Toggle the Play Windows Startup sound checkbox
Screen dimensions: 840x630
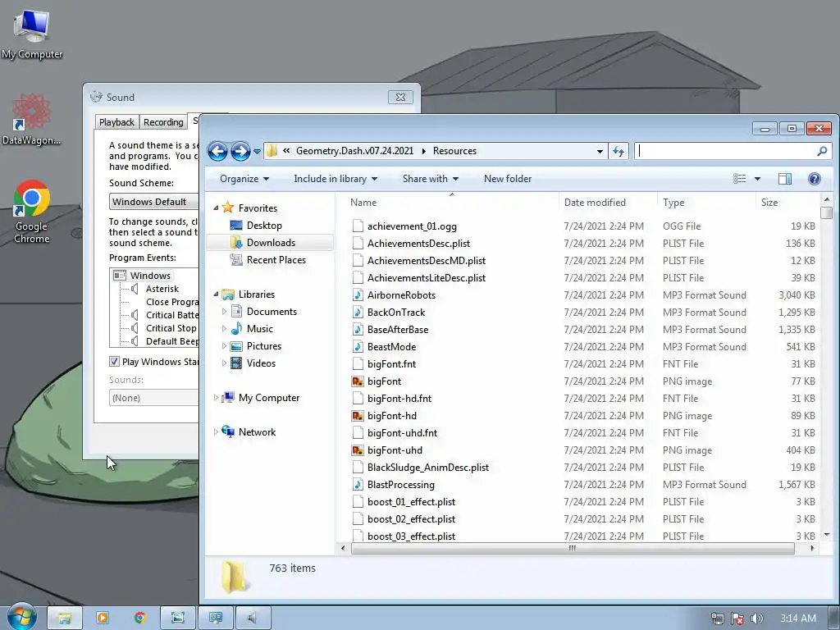[x=114, y=362]
